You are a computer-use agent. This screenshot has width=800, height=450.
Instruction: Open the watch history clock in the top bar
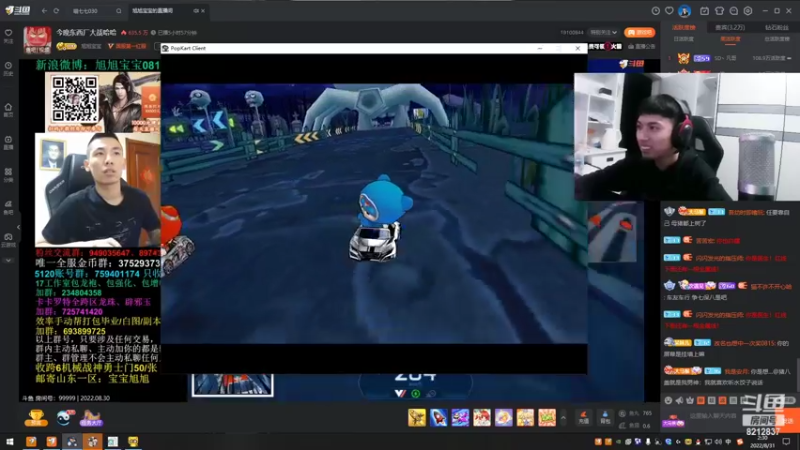[656, 11]
